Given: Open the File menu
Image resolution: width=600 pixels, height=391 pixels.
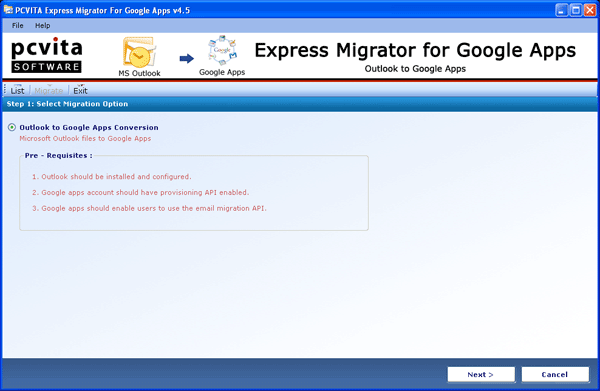Looking at the screenshot, I should coord(18,26).
